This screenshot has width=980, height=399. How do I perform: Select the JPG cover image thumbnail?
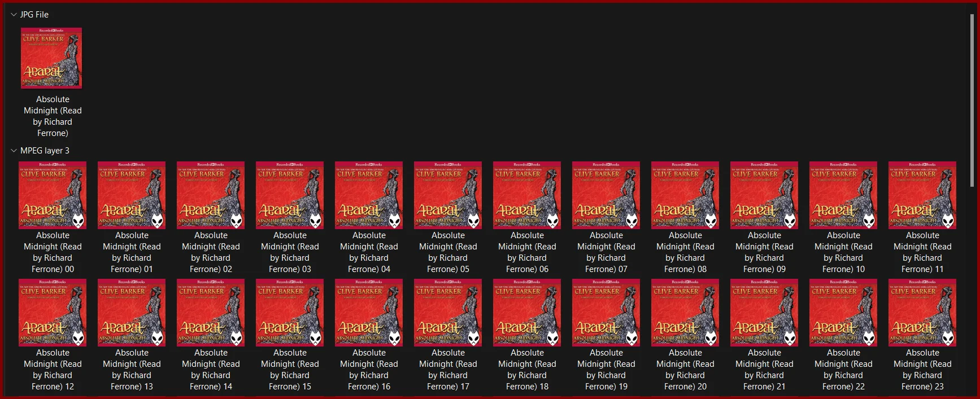pos(51,58)
